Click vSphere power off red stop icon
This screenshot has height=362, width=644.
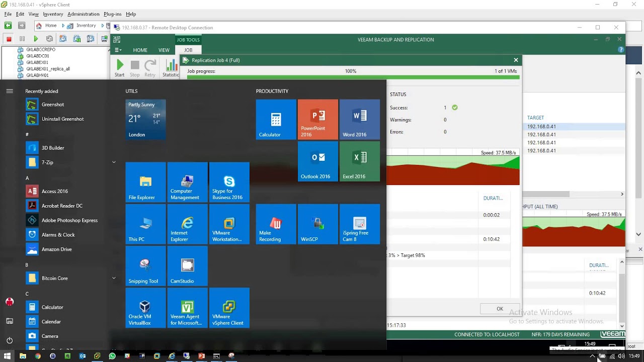click(9, 39)
